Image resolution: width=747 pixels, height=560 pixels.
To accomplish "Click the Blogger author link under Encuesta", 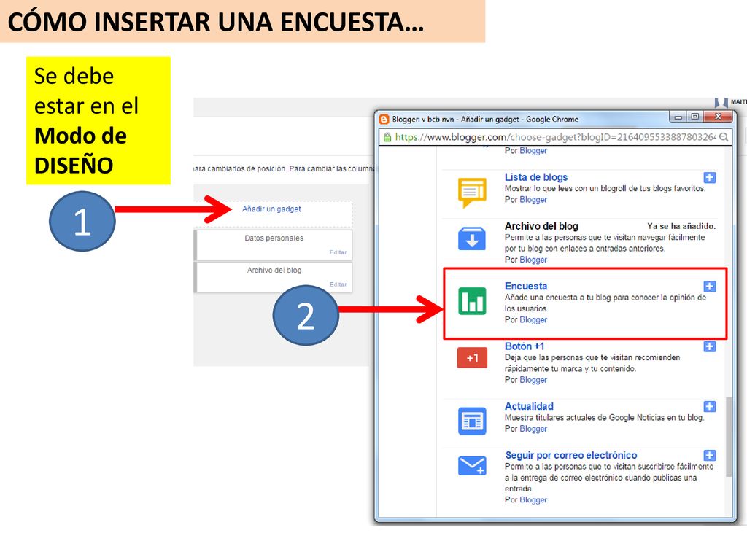I will tap(533, 319).
